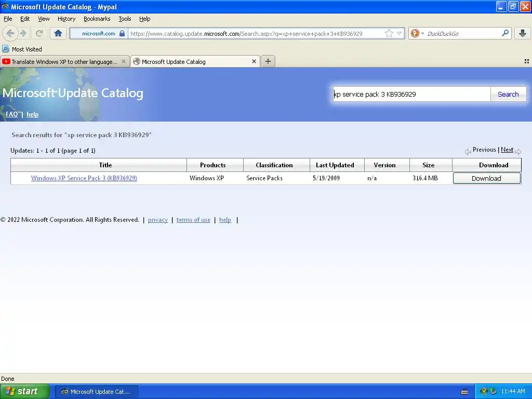Open the Edit menu
Viewport: 532px width, 399px height.
point(25,19)
